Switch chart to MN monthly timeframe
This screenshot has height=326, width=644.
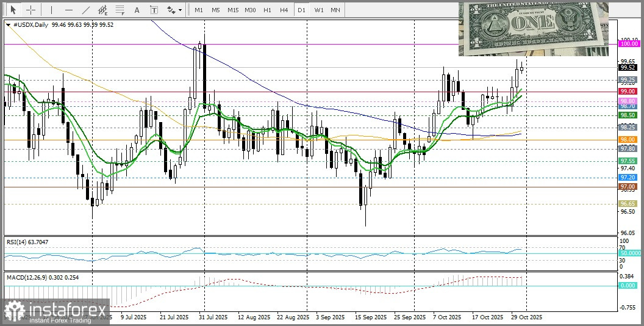335,10
